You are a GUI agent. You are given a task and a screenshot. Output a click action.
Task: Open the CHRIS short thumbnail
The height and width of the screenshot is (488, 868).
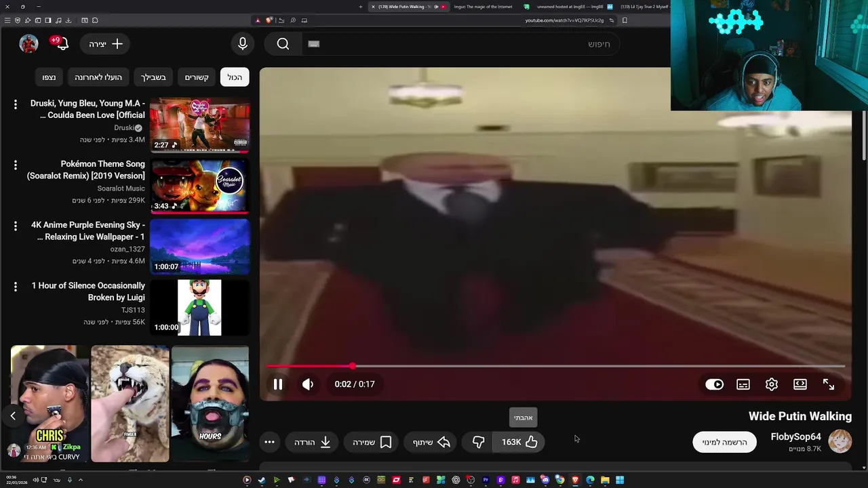(50, 404)
